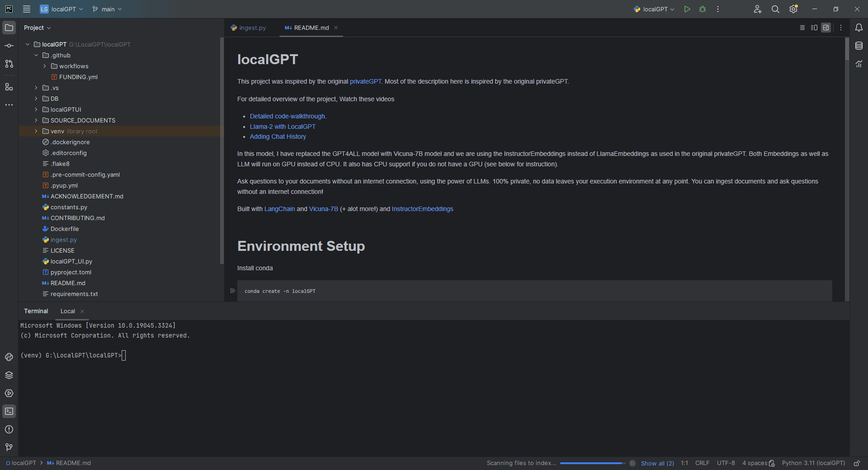Open the InstructorEmbeddings link
The height and width of the screenshot is (470, 868).
coord(422,209)
